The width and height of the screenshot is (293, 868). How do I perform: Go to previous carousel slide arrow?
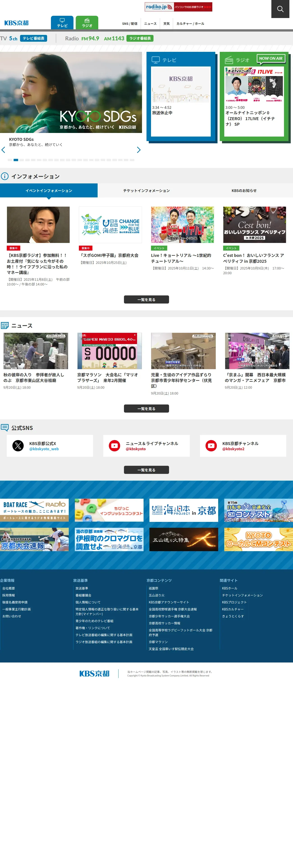tap(3, 150)
